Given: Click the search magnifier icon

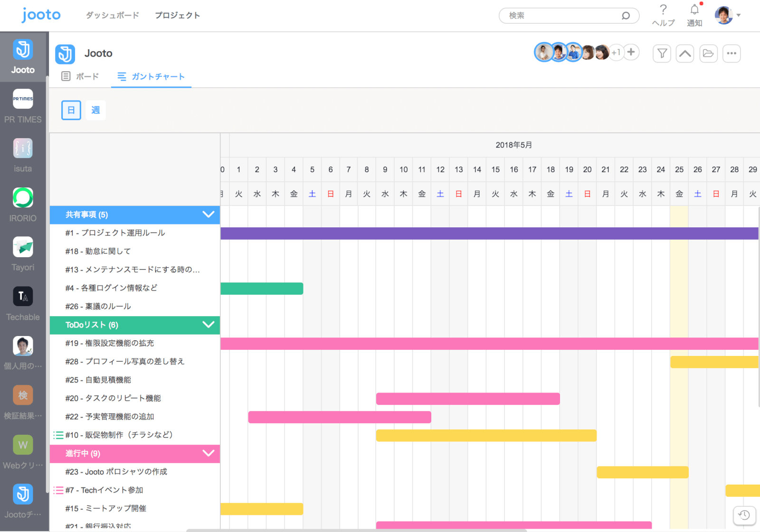Looking at the screenshot, I should pyautogui.click(x=626, y=16).
